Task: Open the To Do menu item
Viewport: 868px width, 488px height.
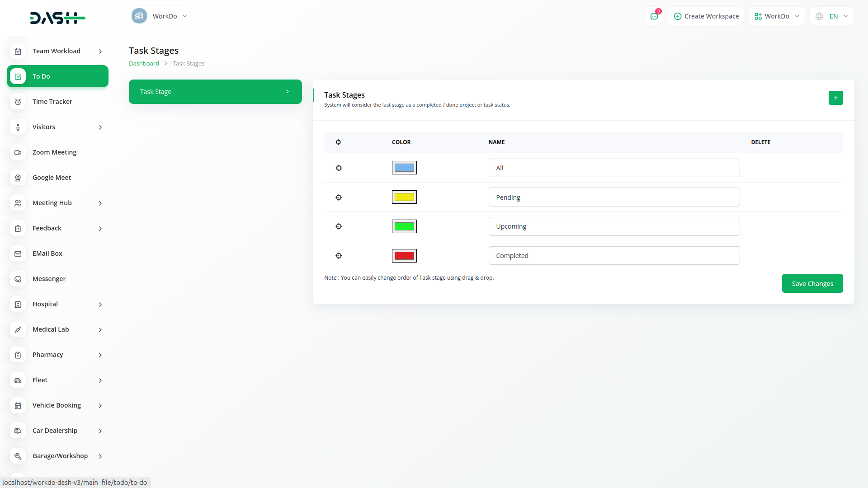Action: click(57, 76)
